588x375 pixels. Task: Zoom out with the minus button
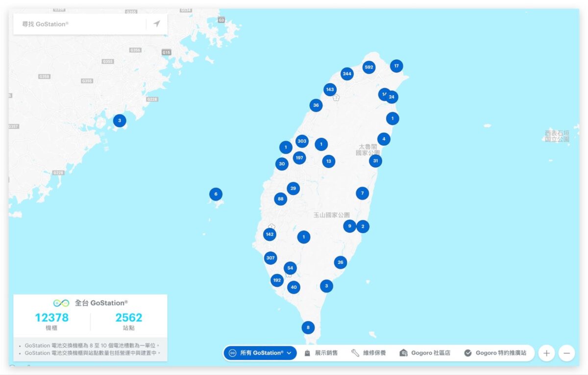(566, 353)
